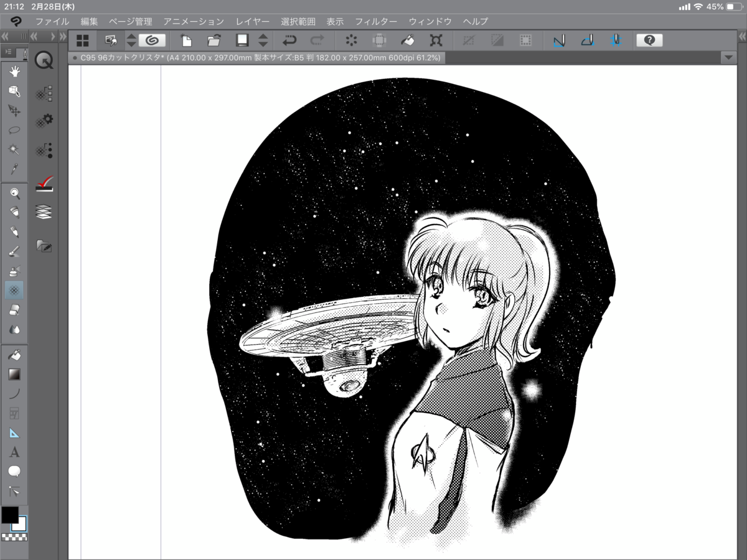Undo the last action
The image size is (747, 560).
pos(289,40)
